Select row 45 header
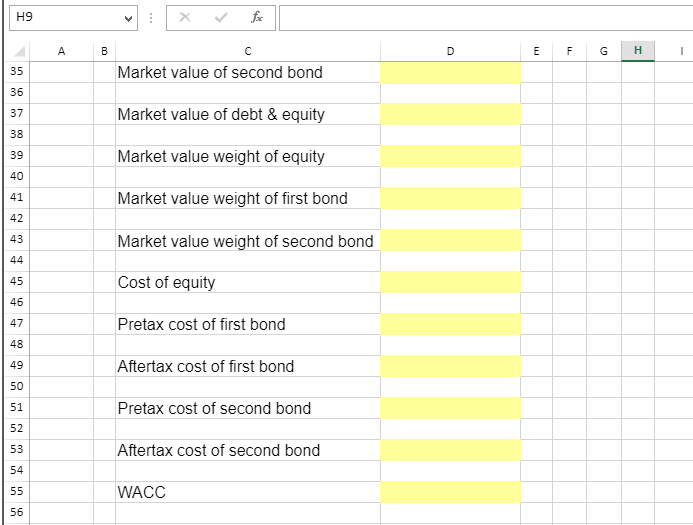Viewport: 693px width, 525px height. coord(17,282)
